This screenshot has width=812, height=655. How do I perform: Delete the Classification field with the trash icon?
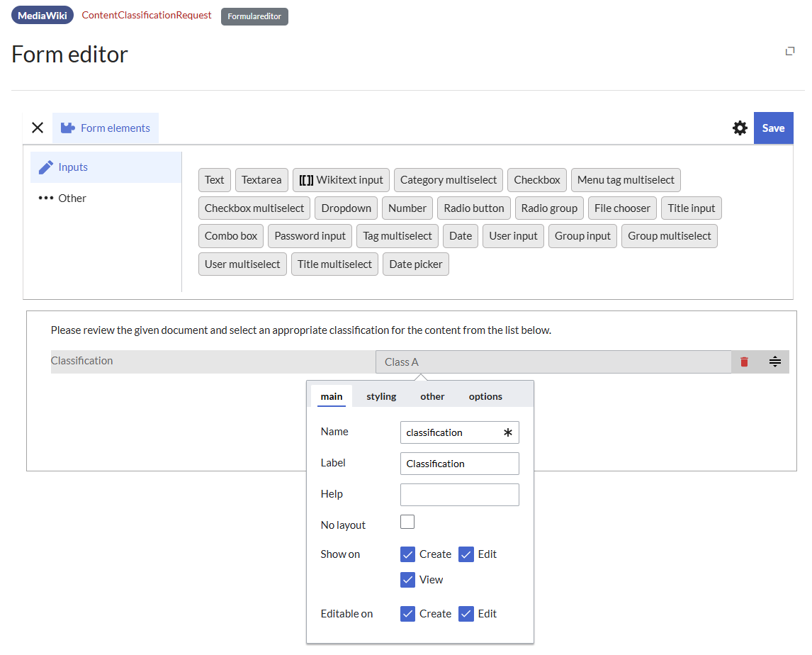744,362
